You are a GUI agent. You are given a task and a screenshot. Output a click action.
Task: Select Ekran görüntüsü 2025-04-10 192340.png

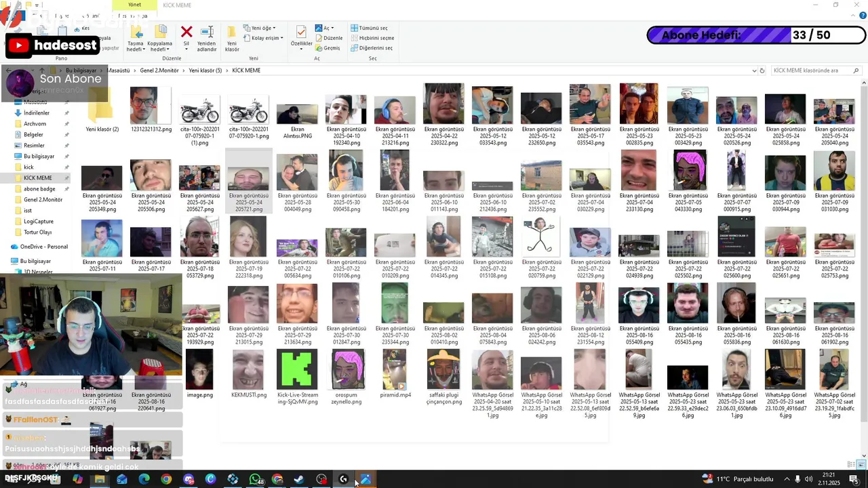click(x=346, y=121)
